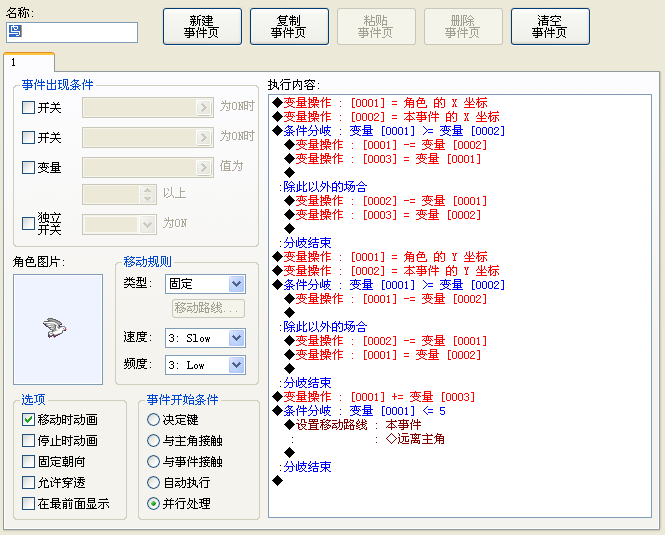Enable the first 开关 condition checkbox

[28, 107]
